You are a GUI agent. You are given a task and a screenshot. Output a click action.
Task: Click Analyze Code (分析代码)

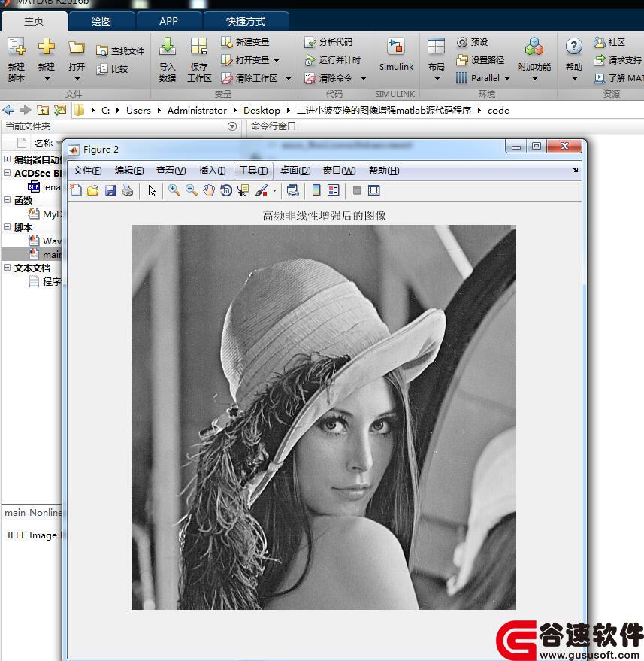coord(328,42)
